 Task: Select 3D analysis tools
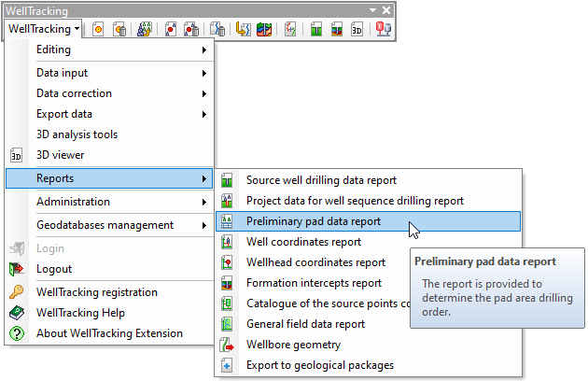pyautogui.click(x=109, y=134)
